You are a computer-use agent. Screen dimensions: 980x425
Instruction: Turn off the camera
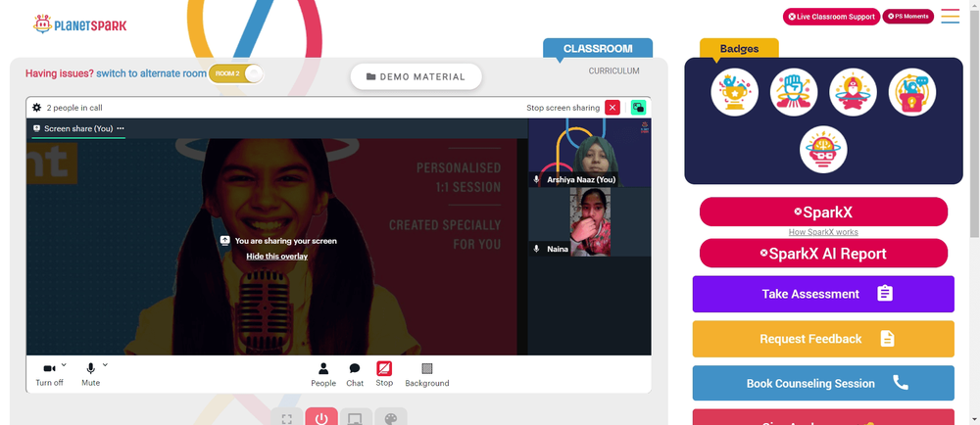point(49,374)
